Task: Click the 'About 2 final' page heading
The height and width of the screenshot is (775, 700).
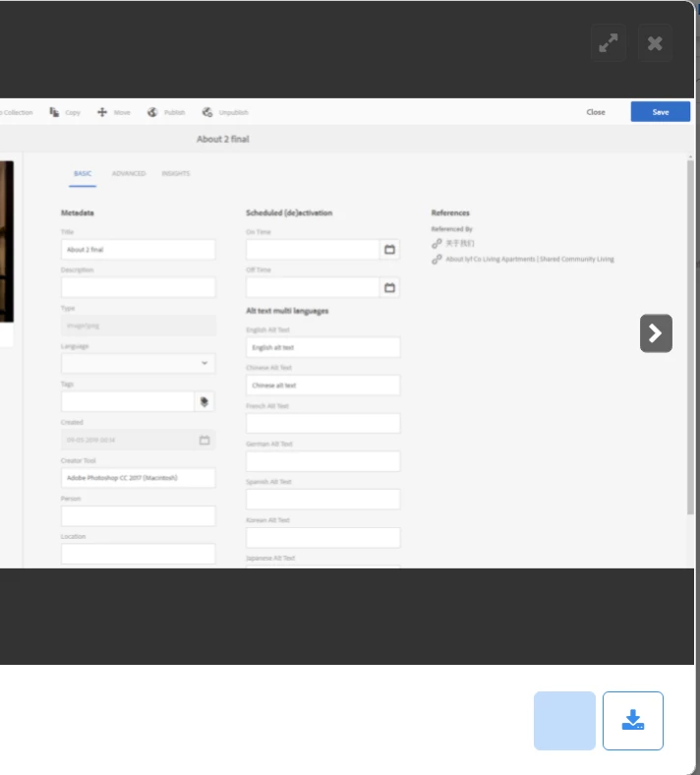Action: (x=223, y=139)
